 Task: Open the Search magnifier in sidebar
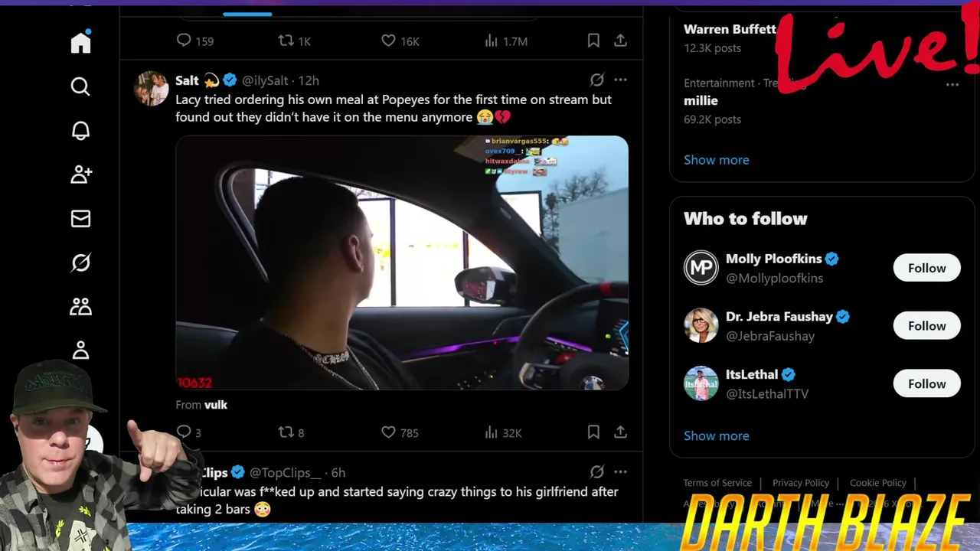[80, 86]
